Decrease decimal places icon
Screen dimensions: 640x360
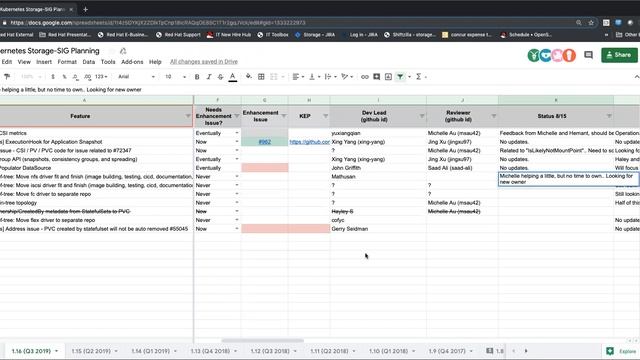click(76, 77)
